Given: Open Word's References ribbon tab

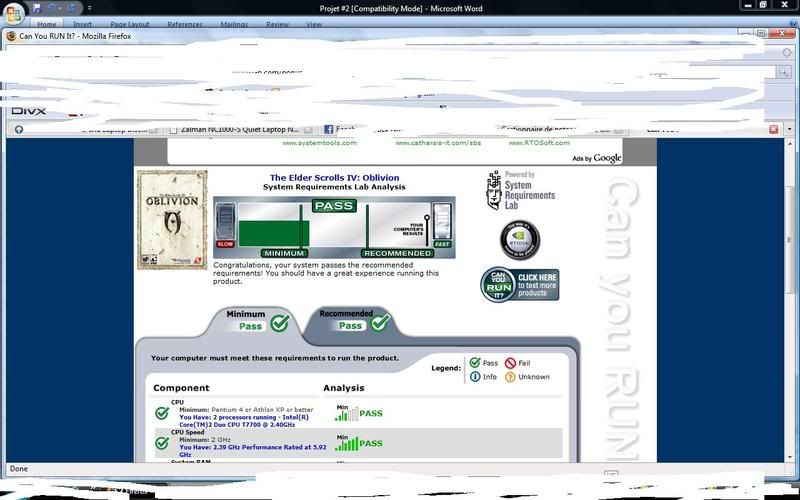Looking at the screenshot, I should (x=185, y=24).
